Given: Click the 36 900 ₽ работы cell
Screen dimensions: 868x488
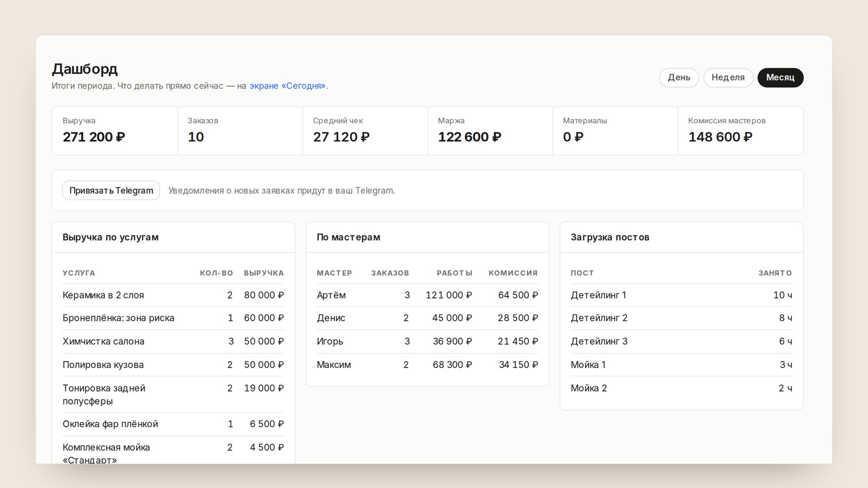Looking at the screenshot, I should (x=452, y=341).
